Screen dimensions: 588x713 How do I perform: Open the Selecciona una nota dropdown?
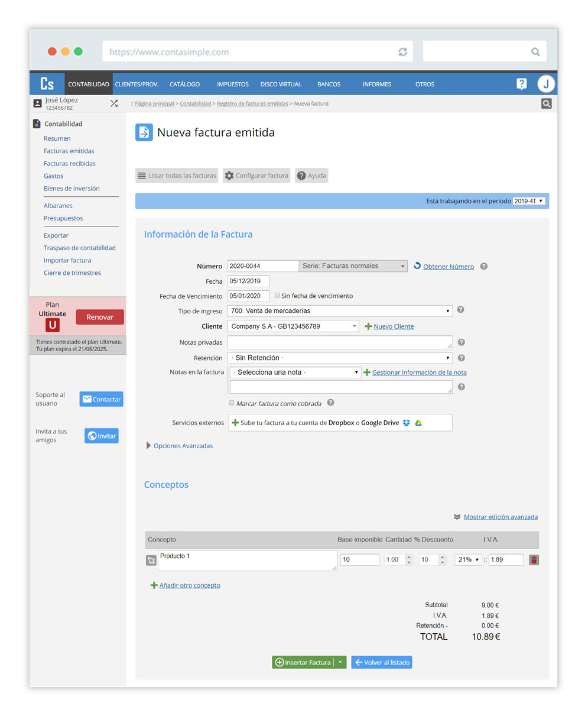coord(295,372)
